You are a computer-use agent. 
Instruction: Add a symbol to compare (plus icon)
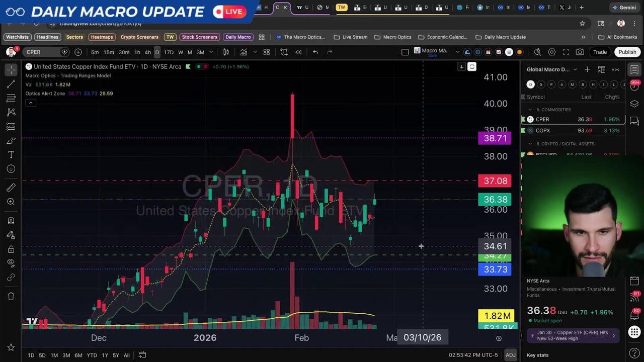click(78, 52)
